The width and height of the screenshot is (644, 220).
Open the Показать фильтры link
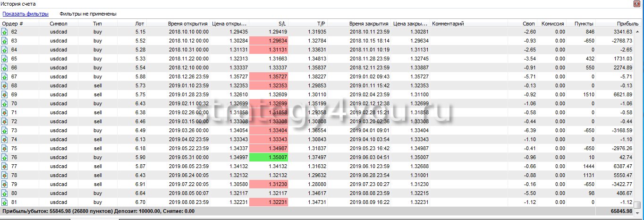click(x=25, y=14)
